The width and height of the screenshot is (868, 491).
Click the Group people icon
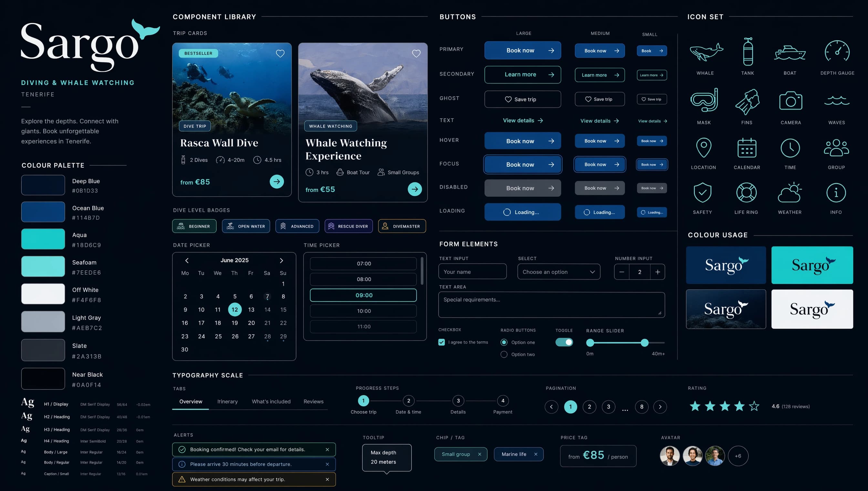click(836, 148)
